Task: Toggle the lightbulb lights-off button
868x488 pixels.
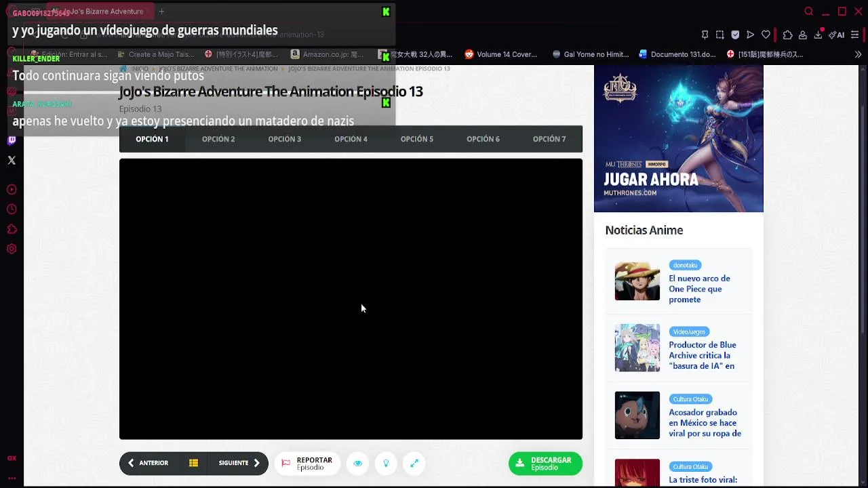Action: pyautogui.click(x=386, y=464)
